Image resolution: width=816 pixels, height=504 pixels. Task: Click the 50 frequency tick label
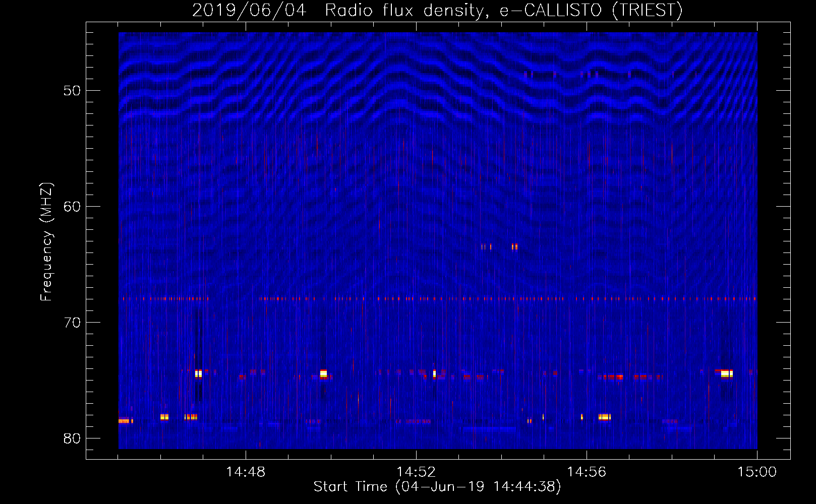[72, 91]
